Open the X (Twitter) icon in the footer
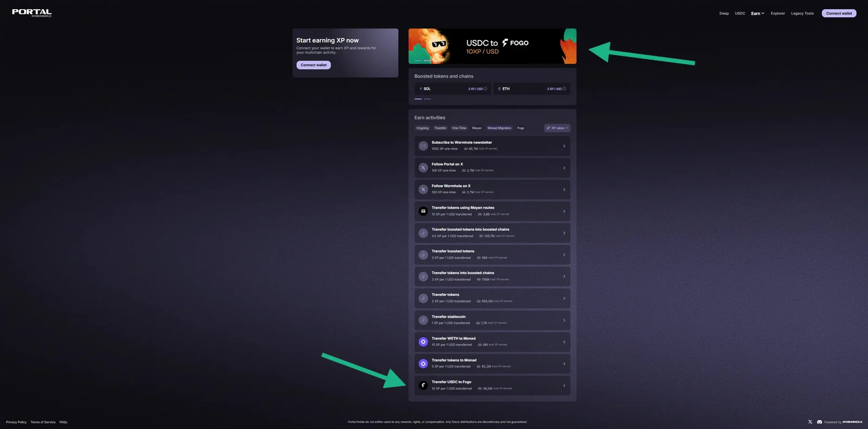Screen dimensions: 868x429 810,422
